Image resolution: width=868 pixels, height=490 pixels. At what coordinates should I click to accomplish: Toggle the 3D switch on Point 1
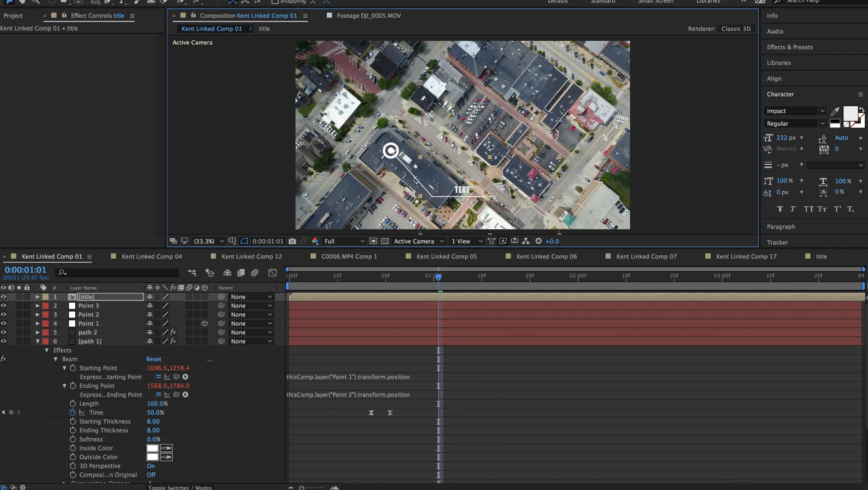205,323
